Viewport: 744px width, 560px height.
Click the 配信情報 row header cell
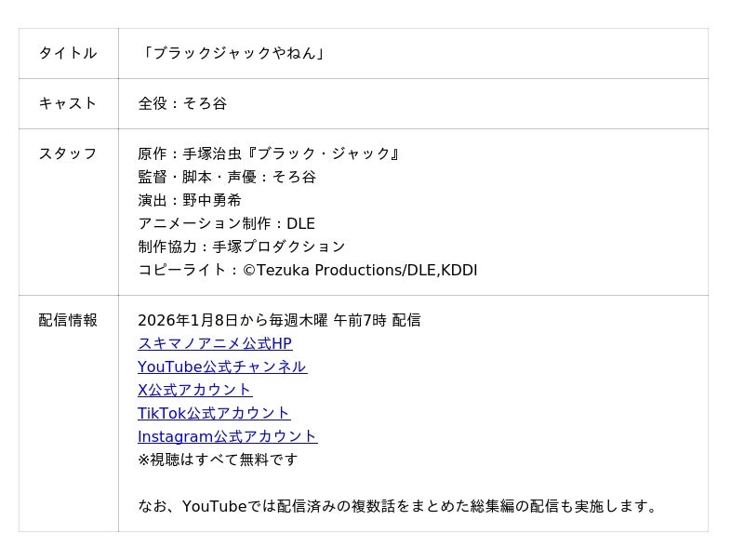pos(68,320)
